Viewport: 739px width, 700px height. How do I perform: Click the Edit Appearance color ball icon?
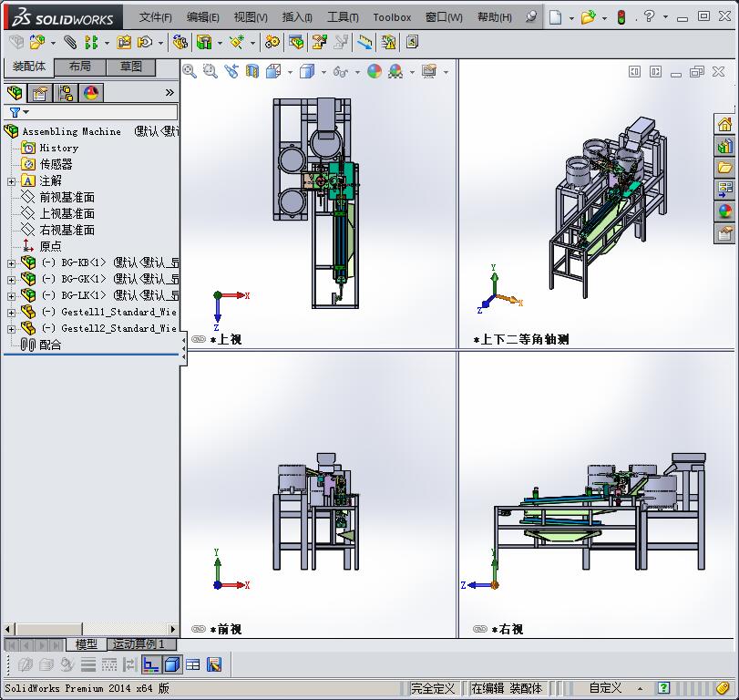click(x=375, y=71)
